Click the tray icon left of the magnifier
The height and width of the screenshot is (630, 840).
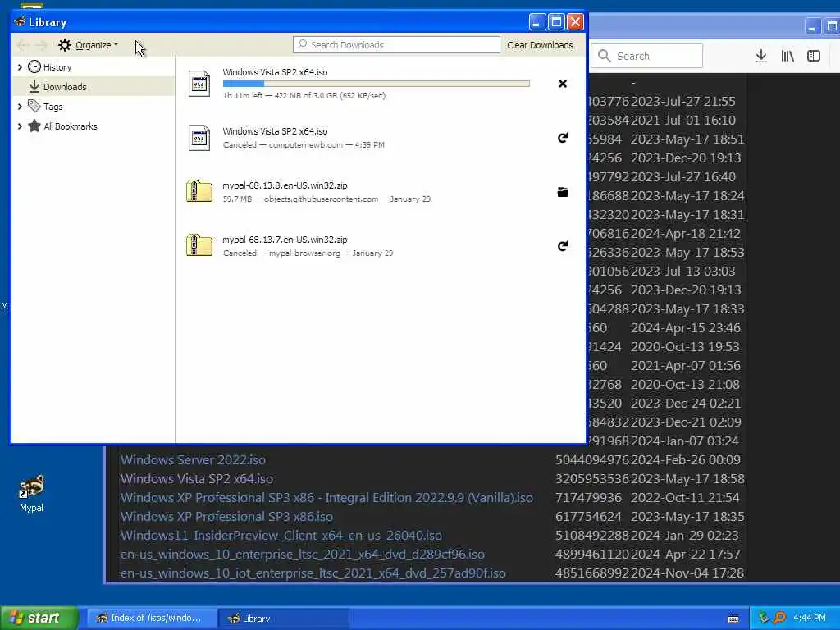[x=764, y=618]
